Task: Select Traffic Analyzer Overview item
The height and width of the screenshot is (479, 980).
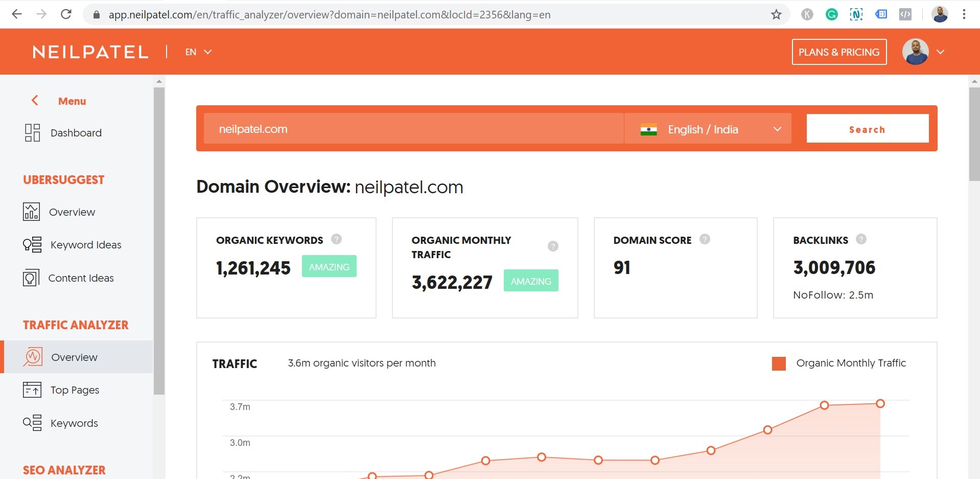Action: point(77,357)
